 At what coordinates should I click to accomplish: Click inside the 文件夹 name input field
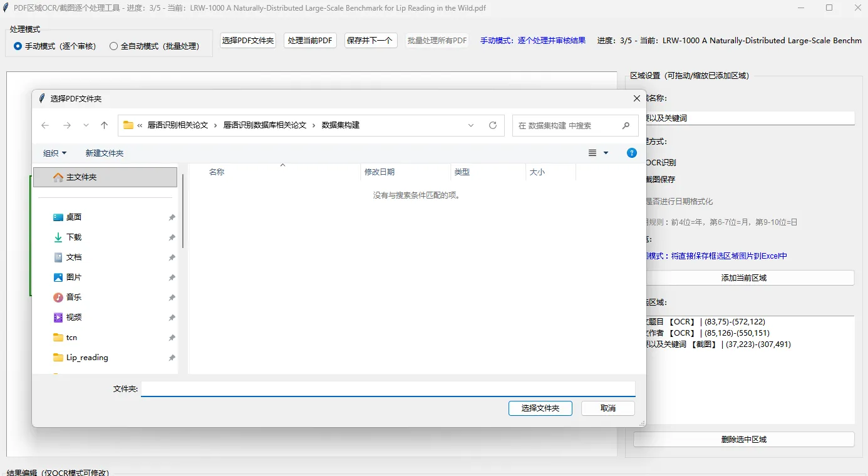point(388,388)
